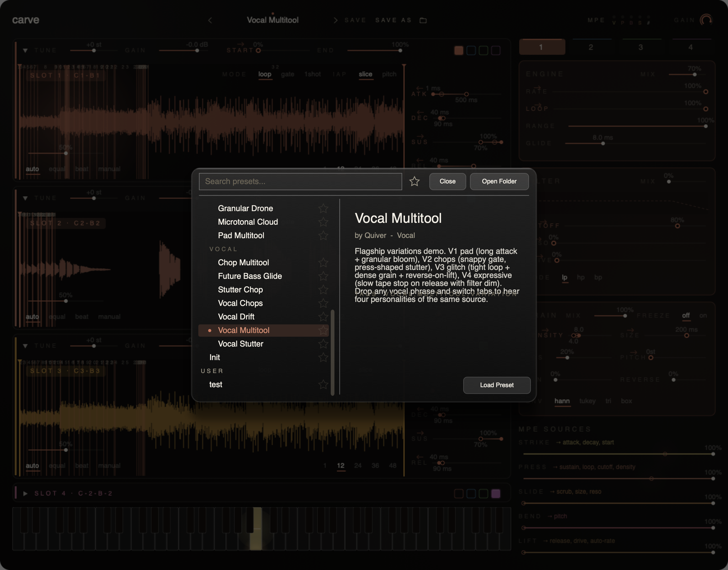Screen dimensions: 728x570
Task: Select Granular Drone preset
Action: 245,208
